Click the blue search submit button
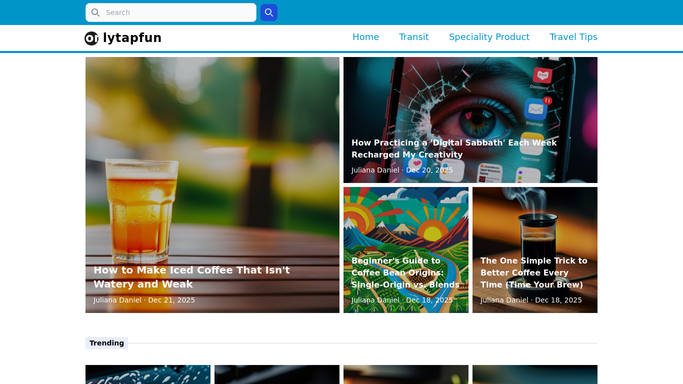This screenshot has height=384, width=683. click(269, 13)
